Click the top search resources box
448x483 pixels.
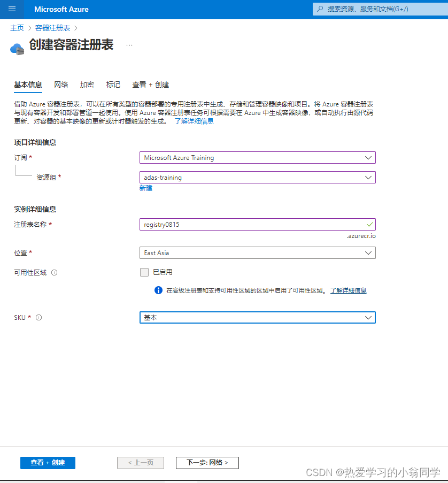(380, 9)
